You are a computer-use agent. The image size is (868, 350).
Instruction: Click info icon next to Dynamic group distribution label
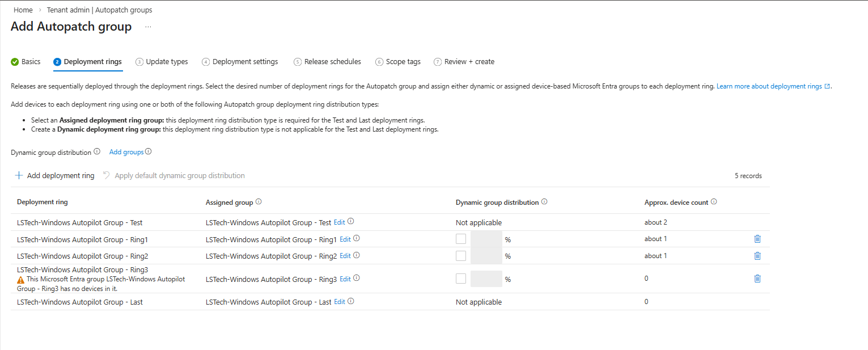tap(97, 151)
